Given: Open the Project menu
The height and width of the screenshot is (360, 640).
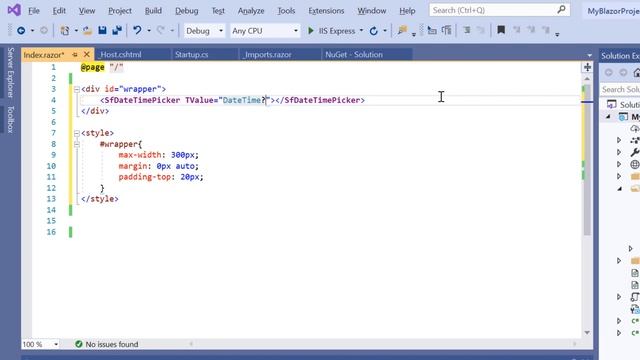Looking at the screenshot, I should point(120,11).
